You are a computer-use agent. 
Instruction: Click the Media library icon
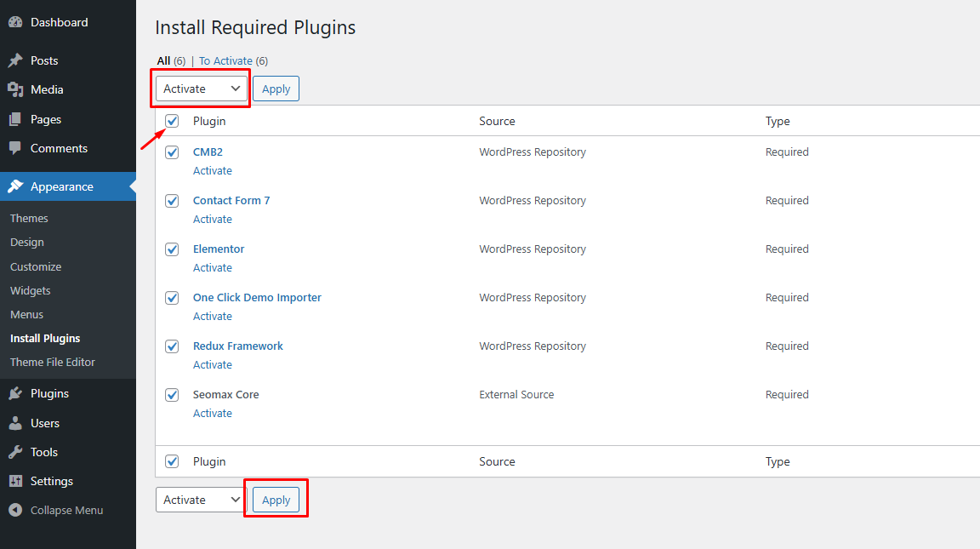tap(15, 89)
